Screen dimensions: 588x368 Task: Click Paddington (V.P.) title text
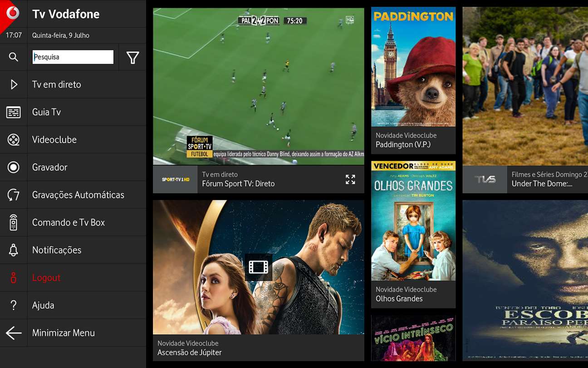(x=403, y=144)
